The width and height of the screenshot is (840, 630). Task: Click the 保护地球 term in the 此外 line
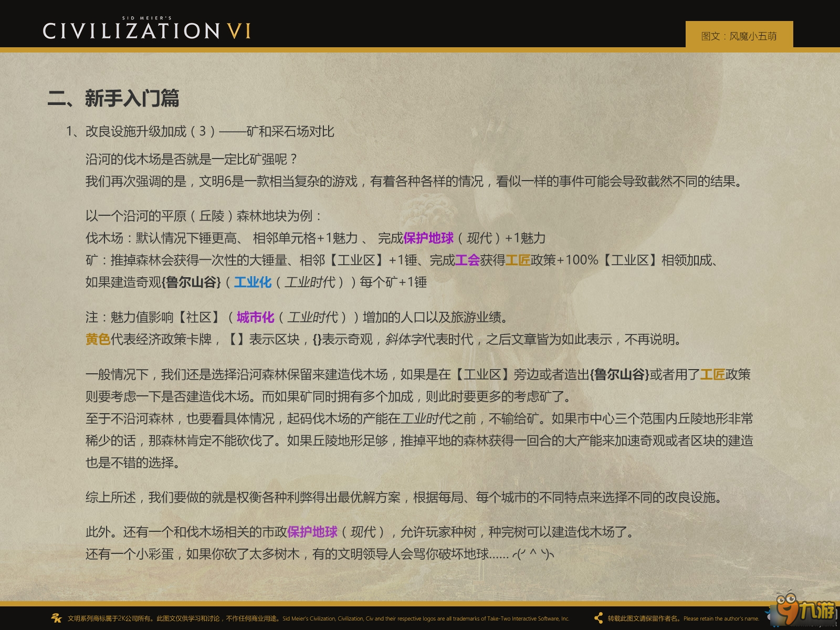coord(312,532)
